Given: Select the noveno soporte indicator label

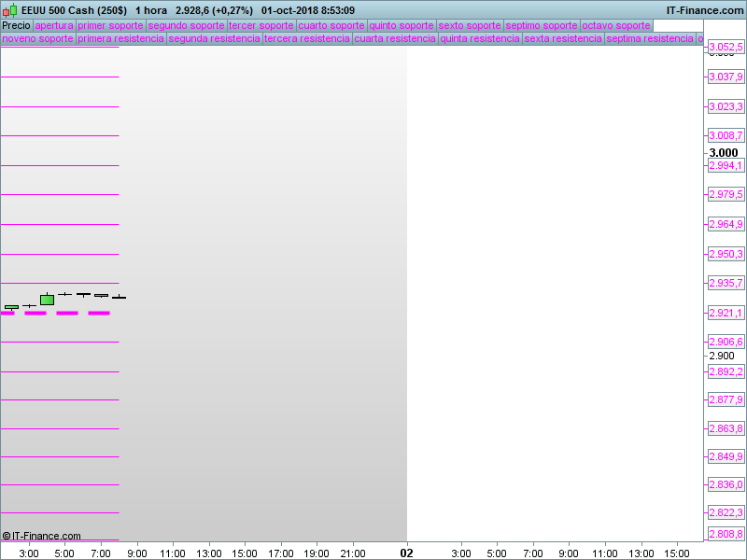Looking at the screenshot, I should [37, 39].
